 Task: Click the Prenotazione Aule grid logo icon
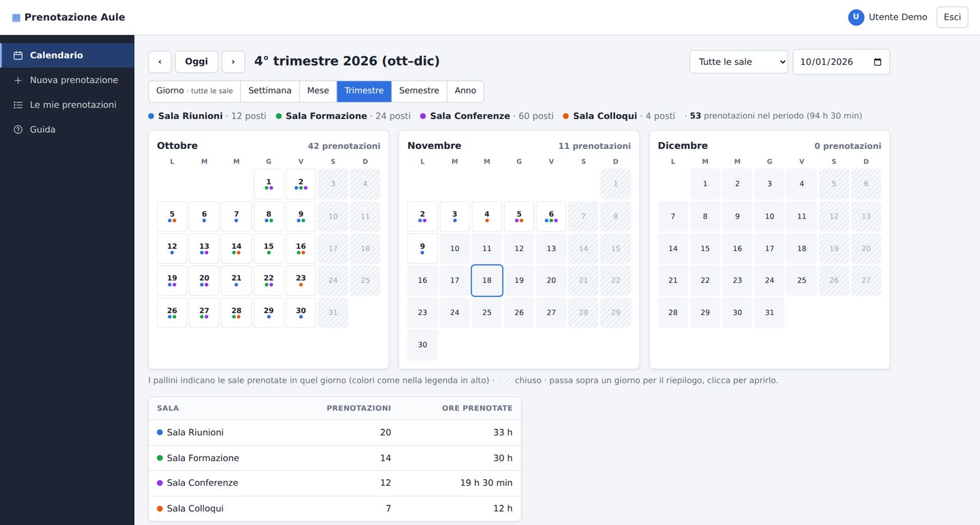pos(16,18)
